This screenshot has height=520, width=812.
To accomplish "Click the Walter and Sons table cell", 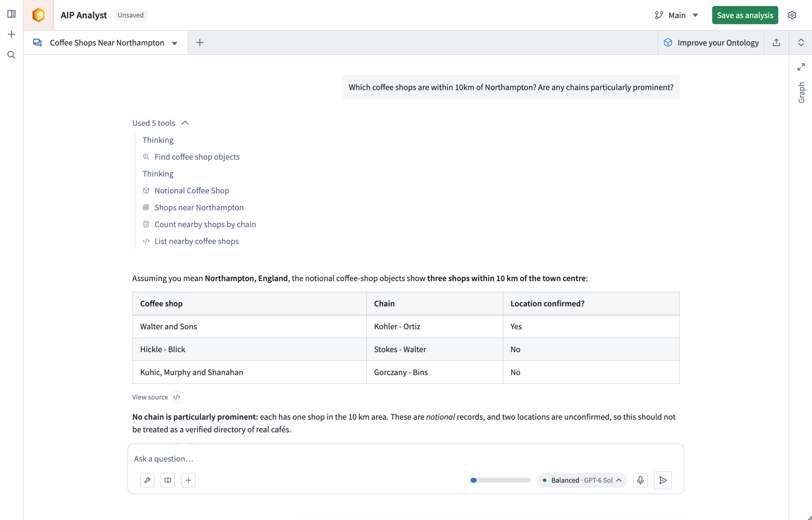I will (249, 326).
